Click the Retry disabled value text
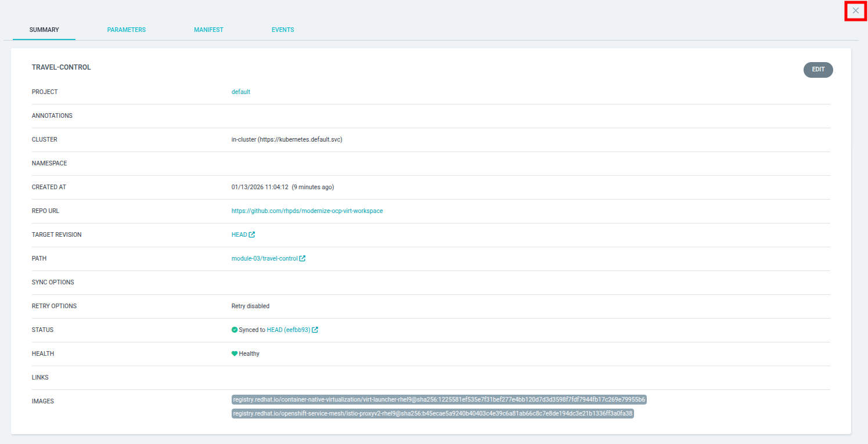This screenshot has height=444, width=868. pos(250,306)
